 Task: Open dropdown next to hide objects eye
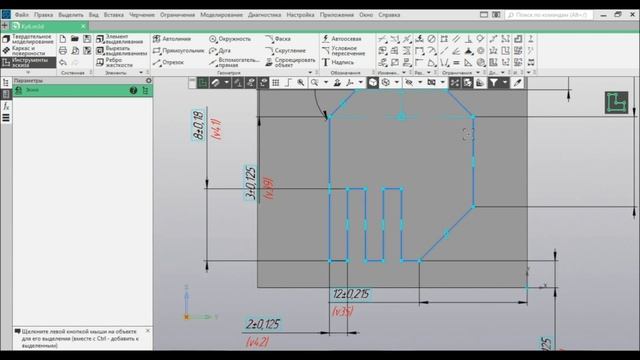[420, 83]
